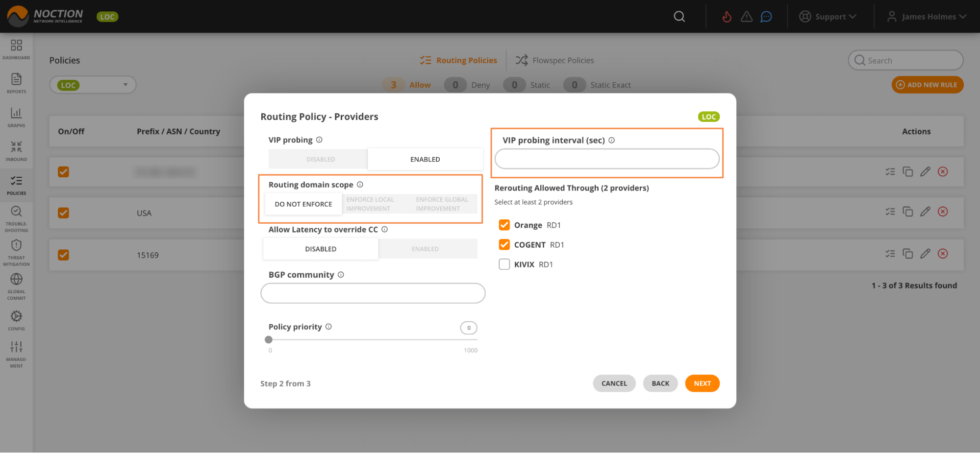Screen dimensions: 980x453
Task: Click the Policy priority slider handle
Action: (x=269, y=340)
